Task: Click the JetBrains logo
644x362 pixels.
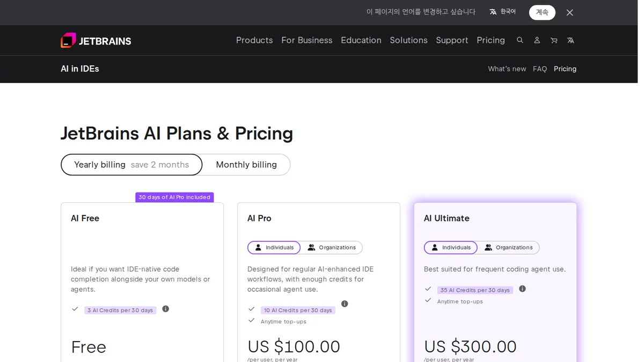Action: click(96, 40)
